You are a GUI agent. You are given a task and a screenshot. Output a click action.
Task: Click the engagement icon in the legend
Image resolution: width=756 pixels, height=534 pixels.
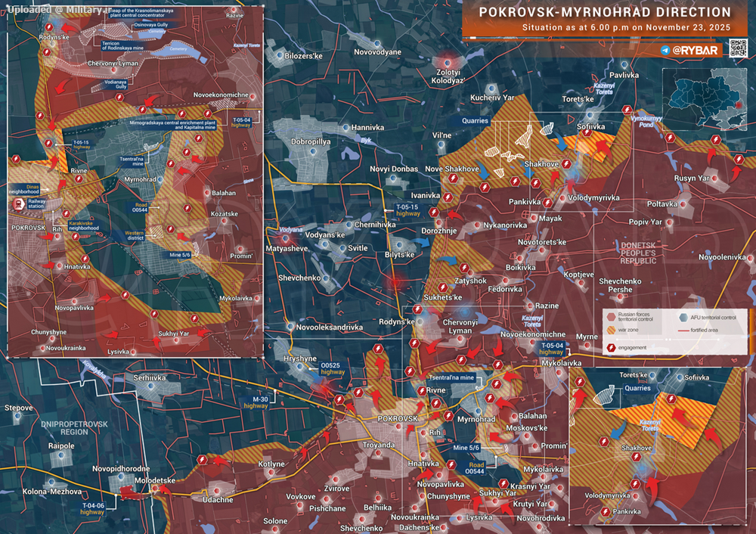point(612,347)
